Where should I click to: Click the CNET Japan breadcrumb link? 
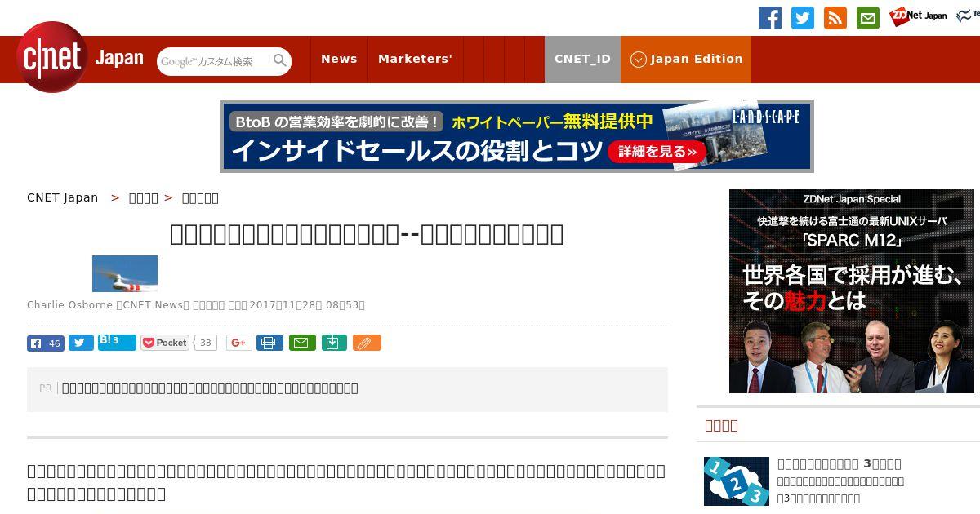pyautogui.click(x=62, y=197)
